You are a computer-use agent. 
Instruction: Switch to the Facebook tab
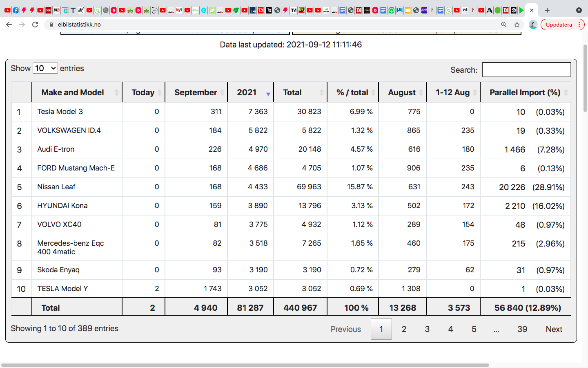pyautogui.click(x=16, y=10)
